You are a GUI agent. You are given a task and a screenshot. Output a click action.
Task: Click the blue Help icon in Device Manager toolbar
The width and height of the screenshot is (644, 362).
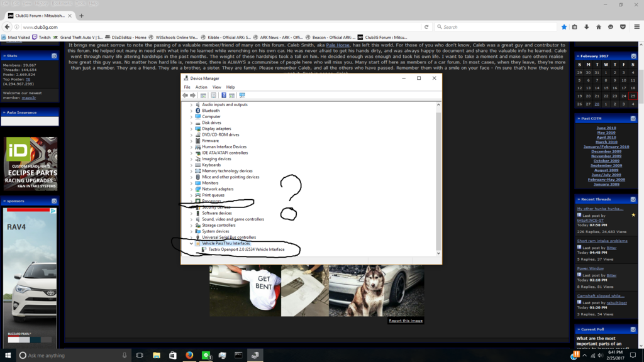[x=223, y=96]
